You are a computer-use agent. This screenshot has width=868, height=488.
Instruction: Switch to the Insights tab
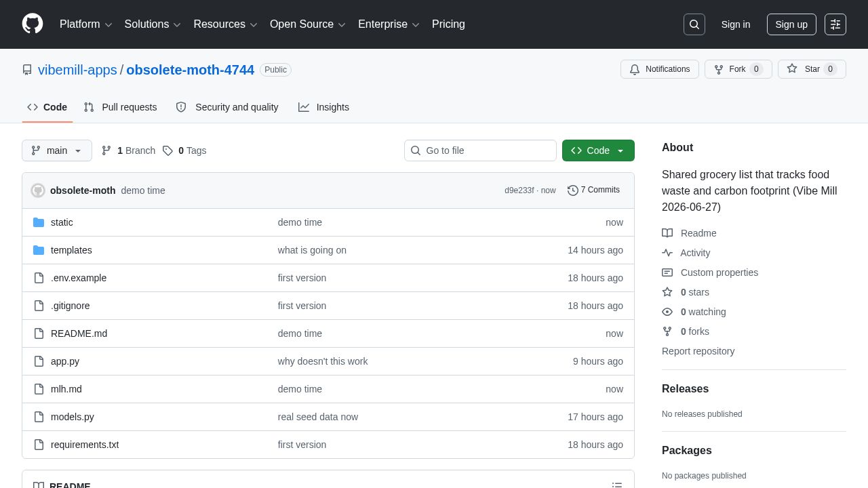click(323, 107)
